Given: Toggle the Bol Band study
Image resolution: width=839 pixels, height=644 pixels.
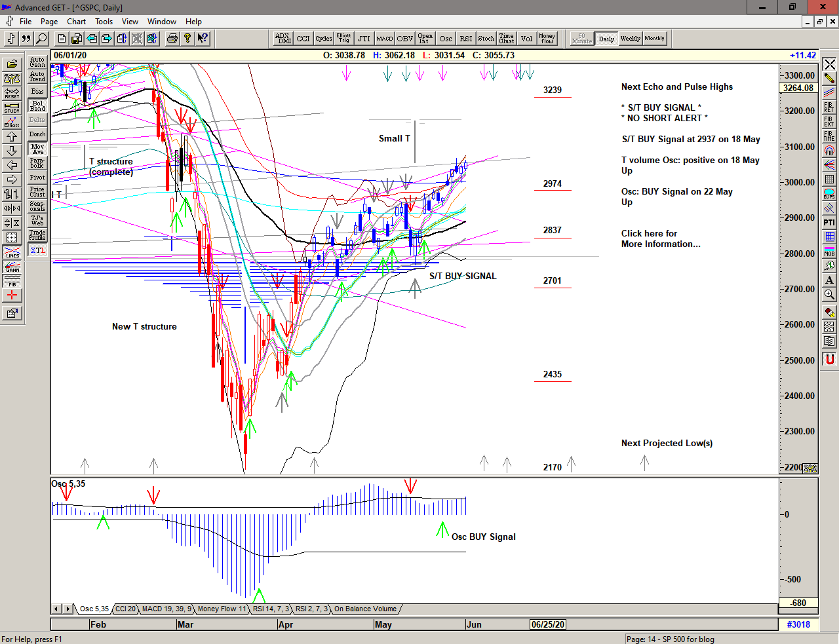Looking at the screenshot, I should (37, 105).
